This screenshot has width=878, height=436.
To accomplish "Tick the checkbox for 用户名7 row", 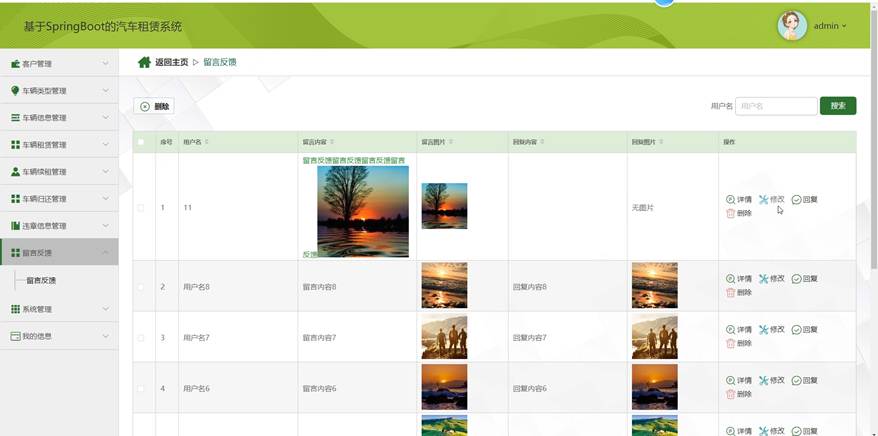I will 141,338.
